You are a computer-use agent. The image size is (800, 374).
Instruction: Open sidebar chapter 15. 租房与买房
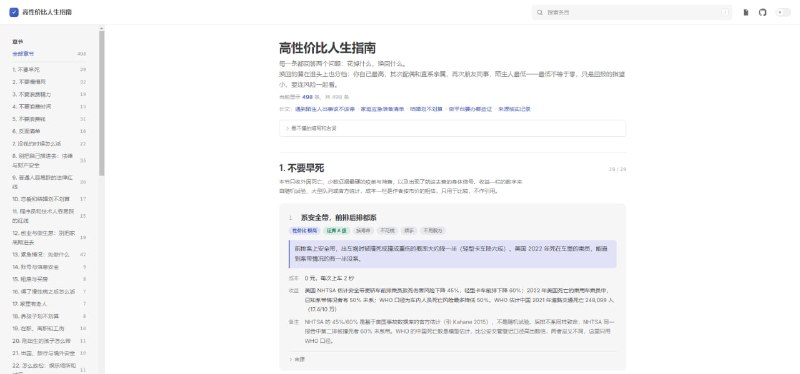tap(49, 279)
